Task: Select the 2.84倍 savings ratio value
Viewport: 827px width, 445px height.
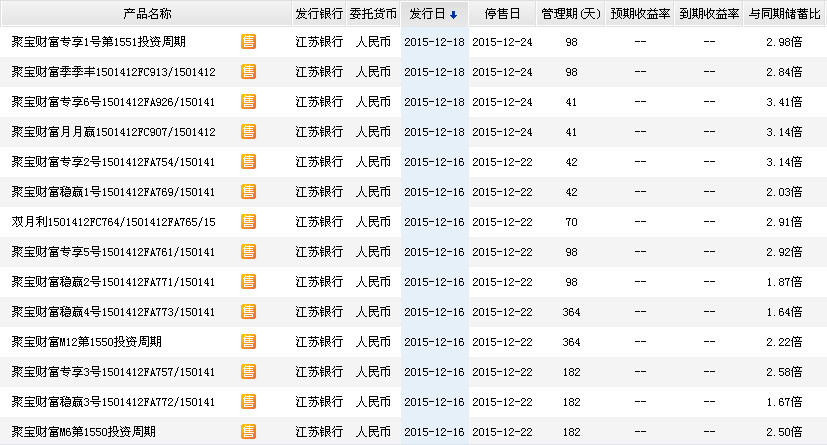Action: click(x=784, y=72)
